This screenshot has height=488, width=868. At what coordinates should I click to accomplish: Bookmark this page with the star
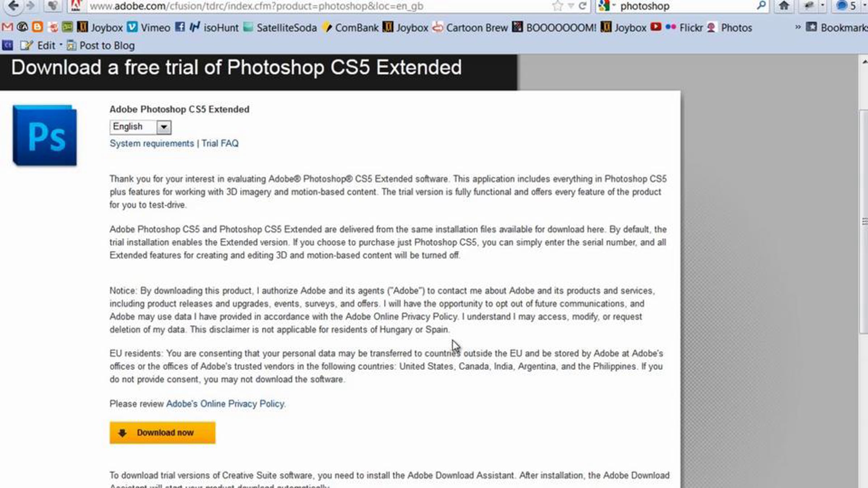point(557,5)
